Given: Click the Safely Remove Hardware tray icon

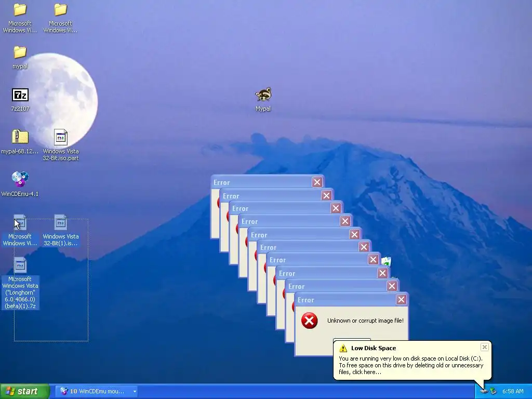Looking at the screenshot, I should 493,391.
